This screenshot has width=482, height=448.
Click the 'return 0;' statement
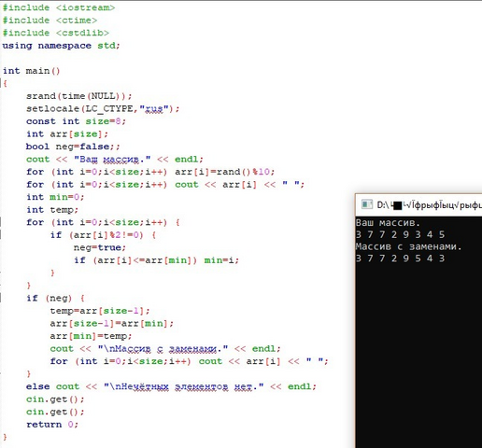pyautogui.click(x=52, y=425)
